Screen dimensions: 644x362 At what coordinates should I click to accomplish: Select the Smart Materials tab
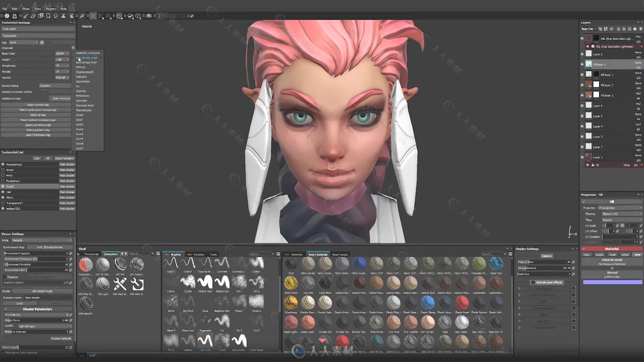pos(318,255)
